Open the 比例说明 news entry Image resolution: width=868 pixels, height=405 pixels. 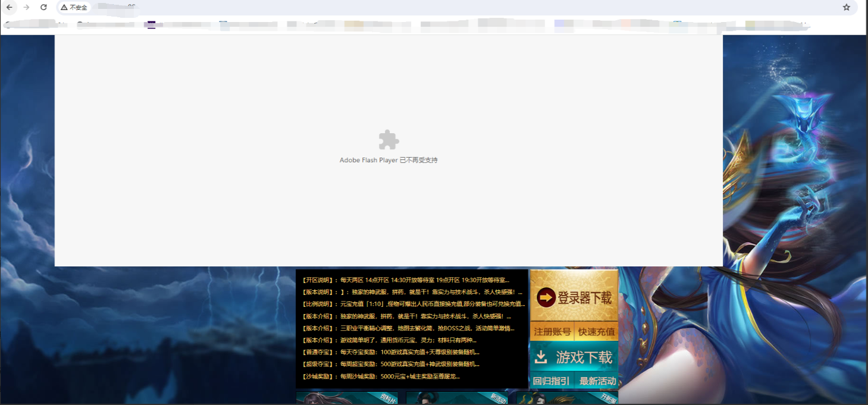[x=413, y=304]
